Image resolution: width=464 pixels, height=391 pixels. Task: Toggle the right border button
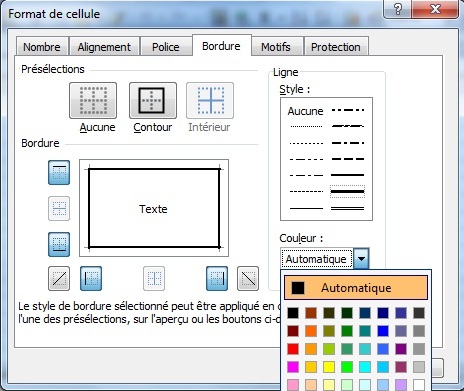[217, 278]
